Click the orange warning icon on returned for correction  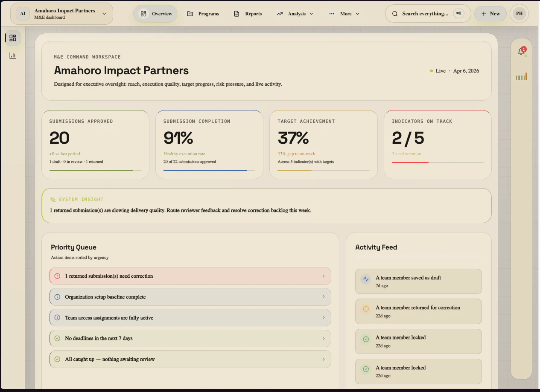click(x=365, y=309)
